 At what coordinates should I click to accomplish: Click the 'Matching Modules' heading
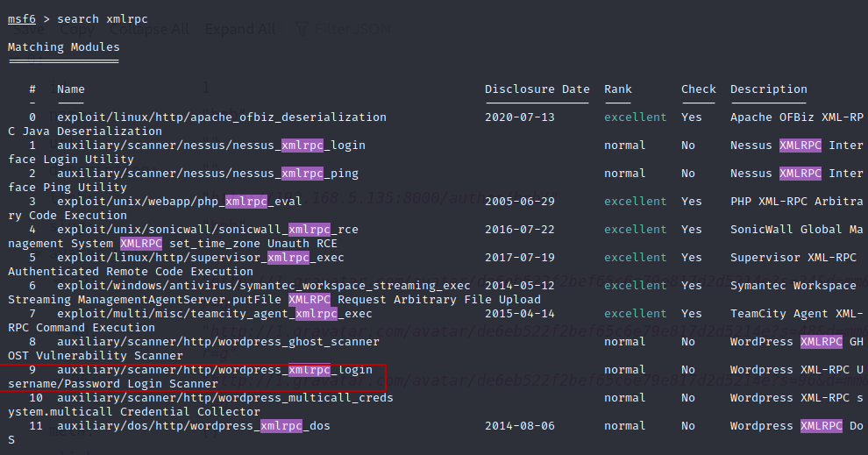pos(64,47)
